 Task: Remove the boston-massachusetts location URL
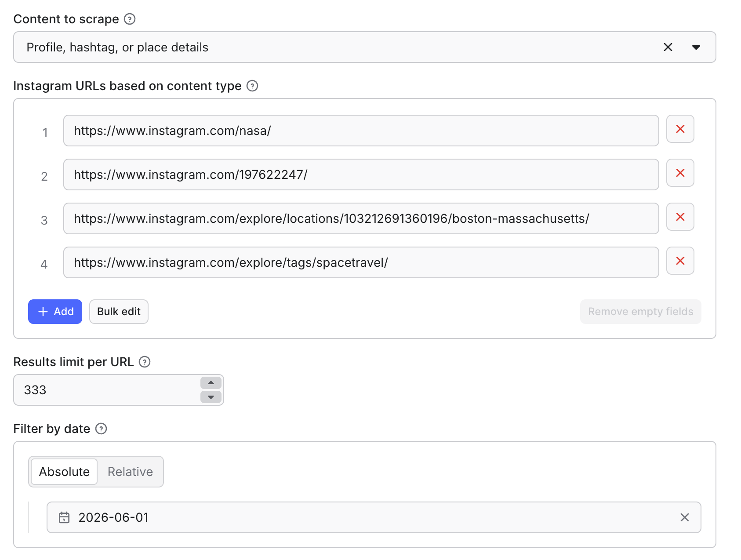680,217
